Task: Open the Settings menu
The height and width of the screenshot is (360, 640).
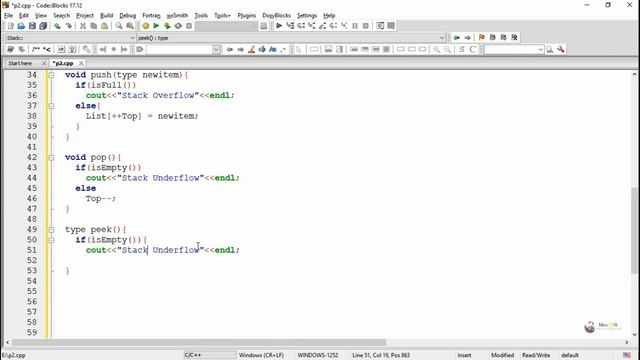Action: click(x=307, y=16)
